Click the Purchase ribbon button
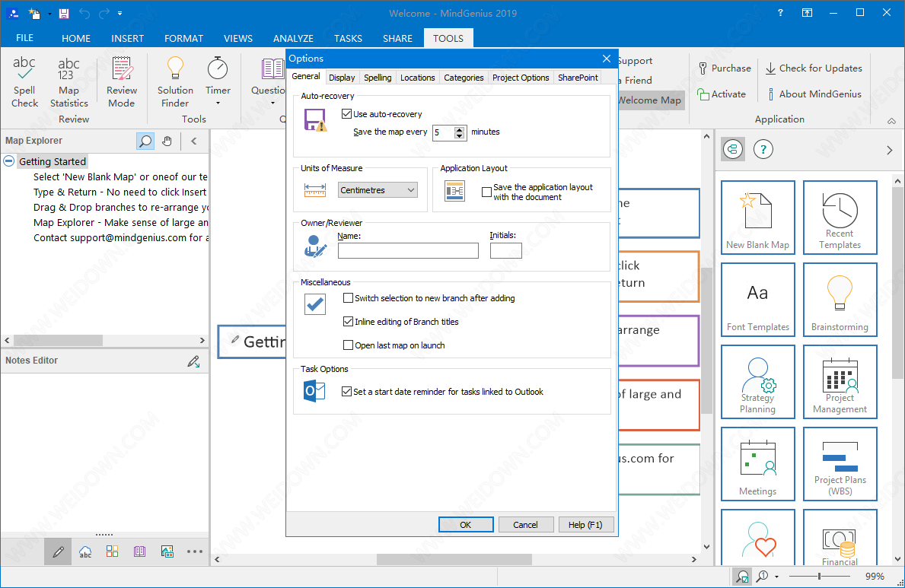Screen dimensions: 905x588 pos(725,68)
